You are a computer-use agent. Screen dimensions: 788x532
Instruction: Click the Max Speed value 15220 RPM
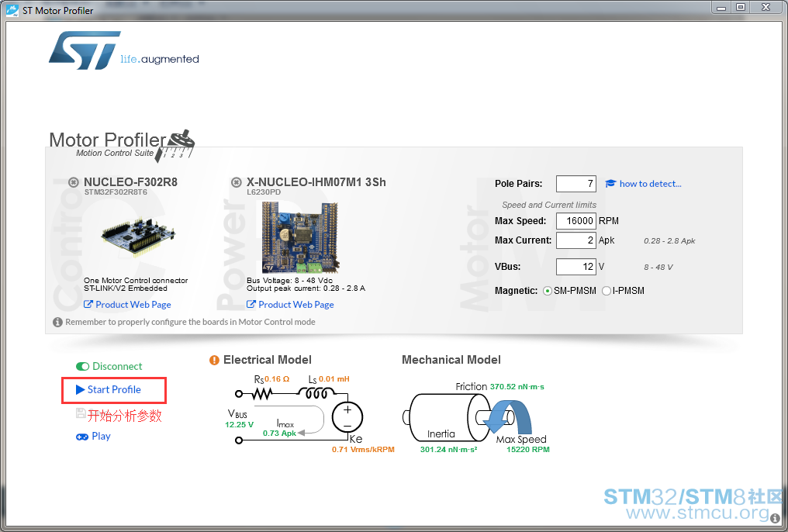click(x=527, y=449)
